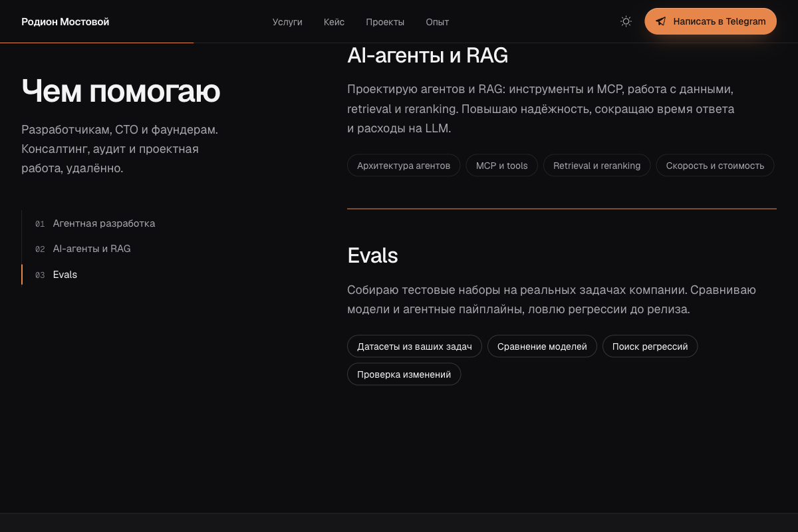798x532 pixels.
Task: Toggle the light/dark theme sun icon
Action: 626,21
